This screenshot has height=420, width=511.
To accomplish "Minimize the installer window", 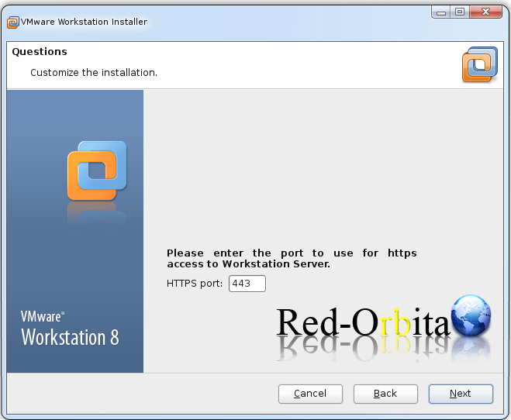I will click(441, 12).
